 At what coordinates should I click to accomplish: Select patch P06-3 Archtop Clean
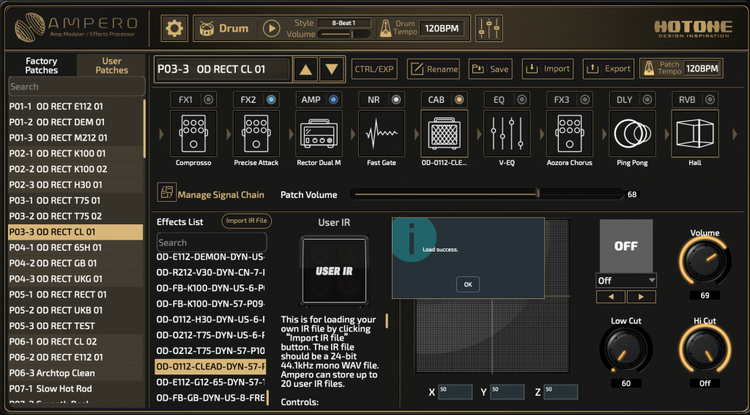tap(76, 373)
